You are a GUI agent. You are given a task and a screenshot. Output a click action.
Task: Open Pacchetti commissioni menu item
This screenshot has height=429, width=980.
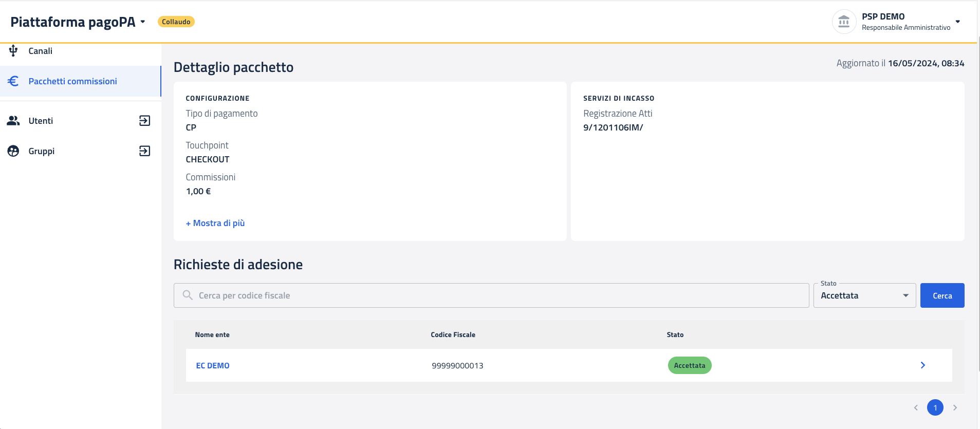click(x=73, y=81)
